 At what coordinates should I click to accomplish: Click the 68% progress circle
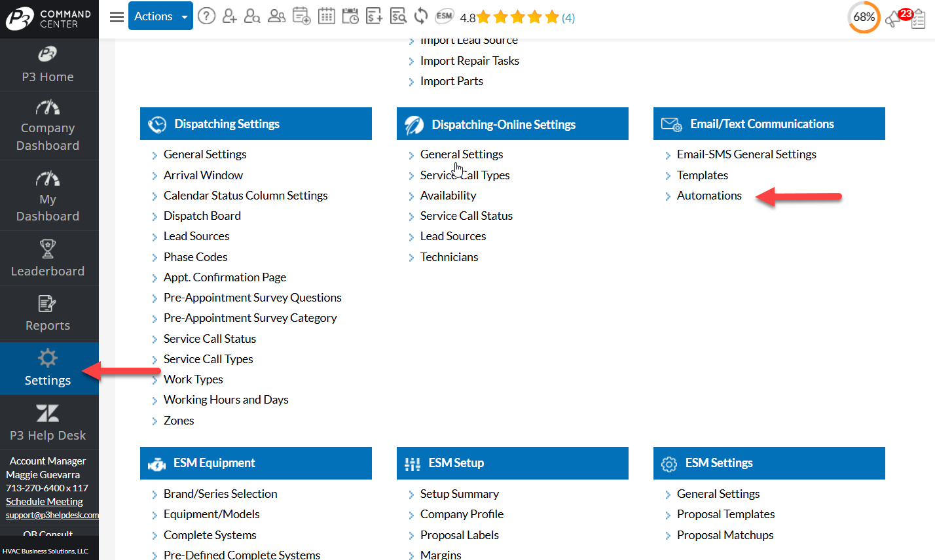pos(864,18)
